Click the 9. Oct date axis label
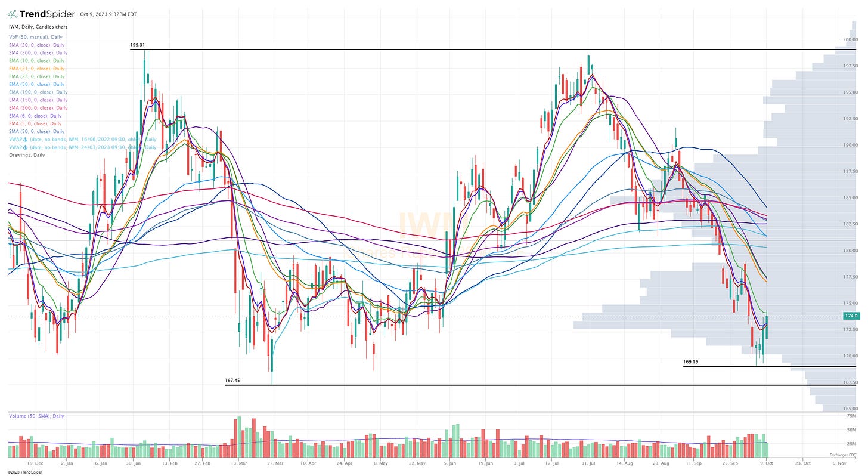The height and width of the screenshot is (476, 868). [767, 463]
